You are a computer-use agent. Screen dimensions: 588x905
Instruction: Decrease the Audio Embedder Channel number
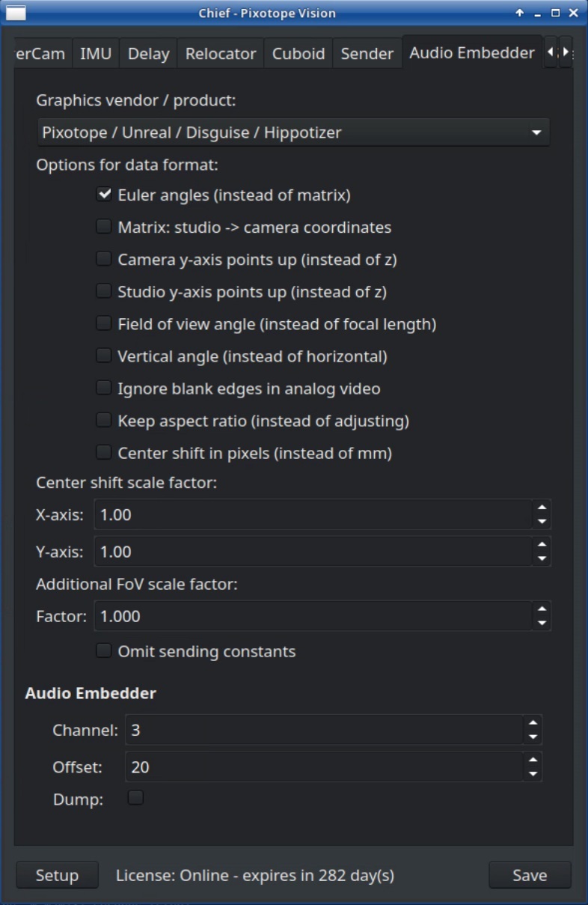point(533,737)
